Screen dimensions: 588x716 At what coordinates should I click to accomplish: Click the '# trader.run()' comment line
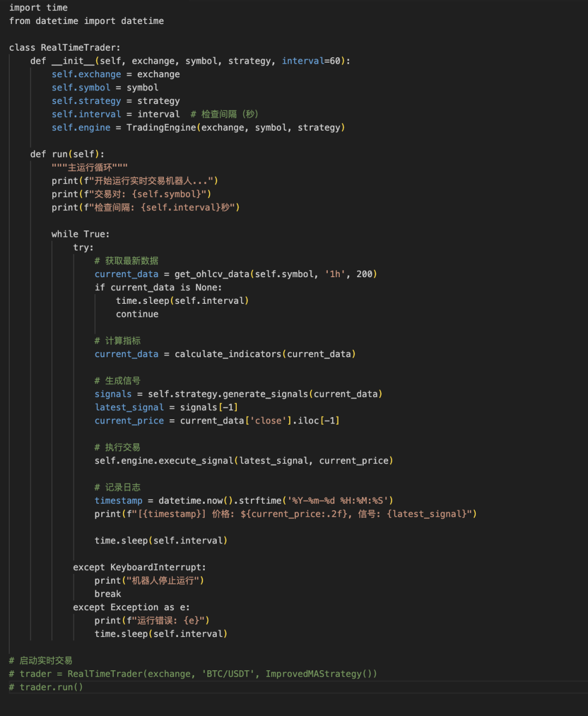(x=46, y=687)
